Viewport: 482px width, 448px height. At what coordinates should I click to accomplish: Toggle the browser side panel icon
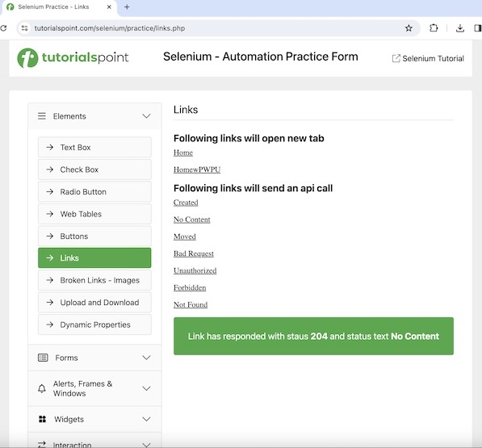(x=478, y=28)
